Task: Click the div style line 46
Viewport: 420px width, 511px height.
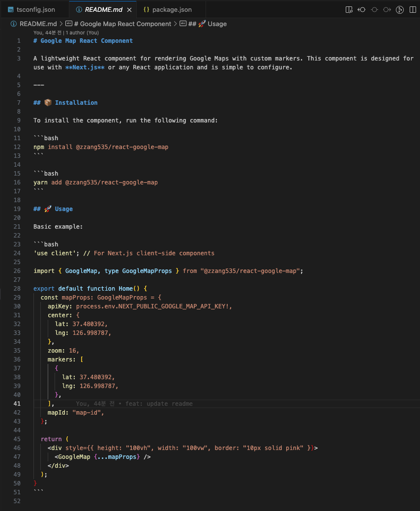Action: click(x=183, y=448)
